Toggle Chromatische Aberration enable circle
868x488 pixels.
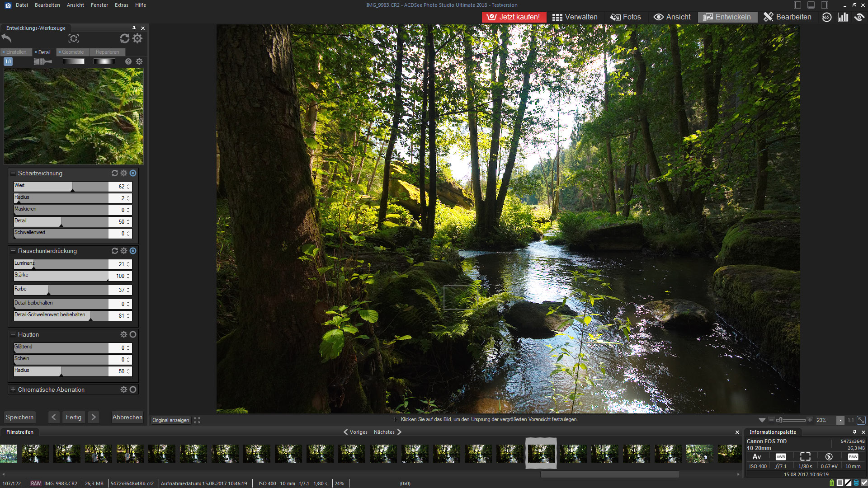click(133, 389)
